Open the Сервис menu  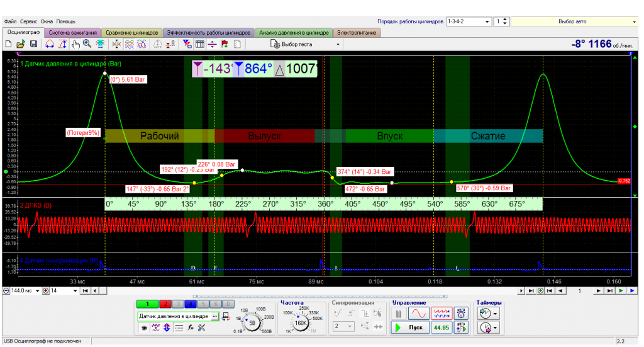point(28,21)
